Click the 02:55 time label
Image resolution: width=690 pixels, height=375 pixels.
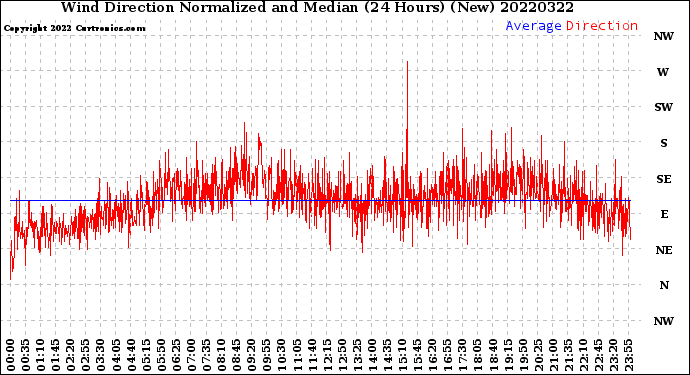(86, 355)
